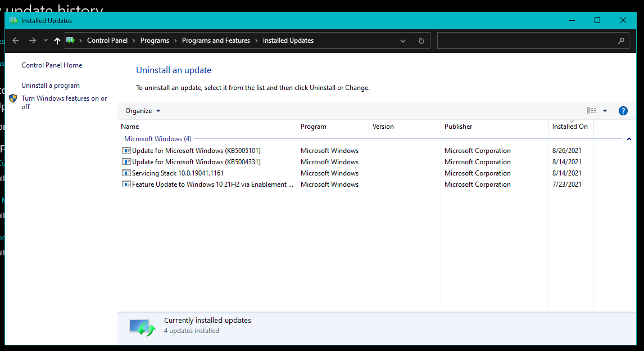Click the Forward navigation arrow
The image size is (644, 351).
click(33, 40)
